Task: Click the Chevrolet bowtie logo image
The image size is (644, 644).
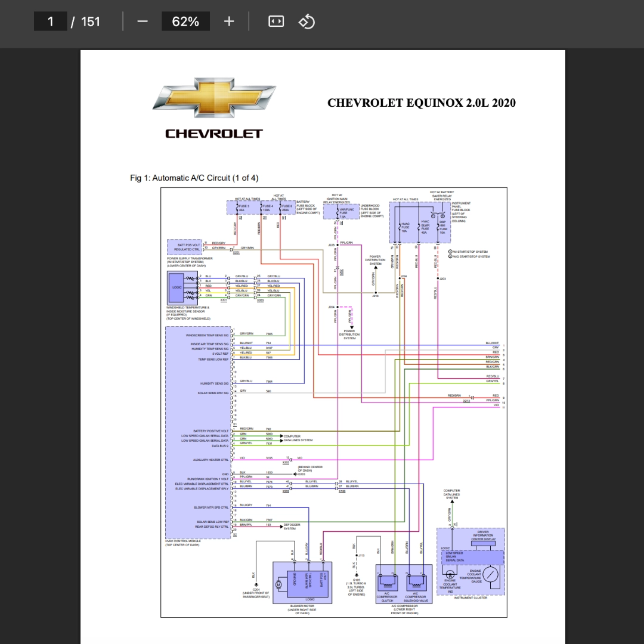Action: pyautogui.click(x=214, y=98)
